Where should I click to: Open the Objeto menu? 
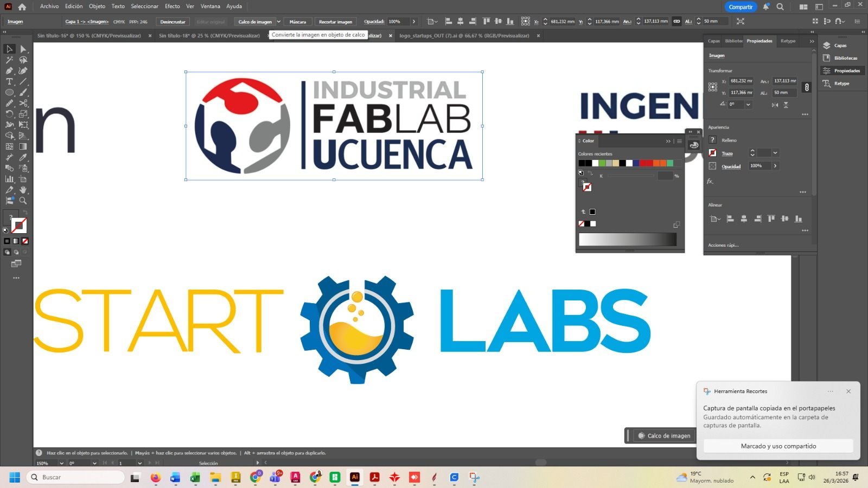tap(97, 7)
